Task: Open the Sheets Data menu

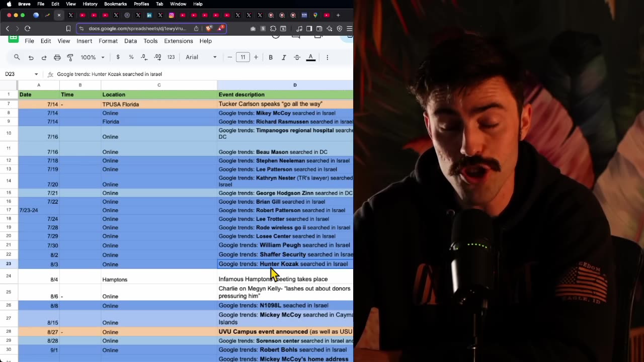Action: coord(131,41)
